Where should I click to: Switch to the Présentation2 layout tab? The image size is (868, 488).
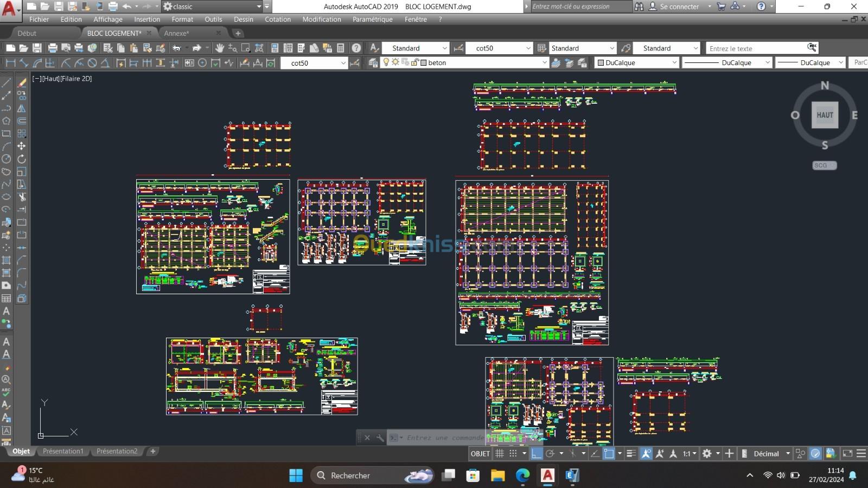tap(117, 451)
